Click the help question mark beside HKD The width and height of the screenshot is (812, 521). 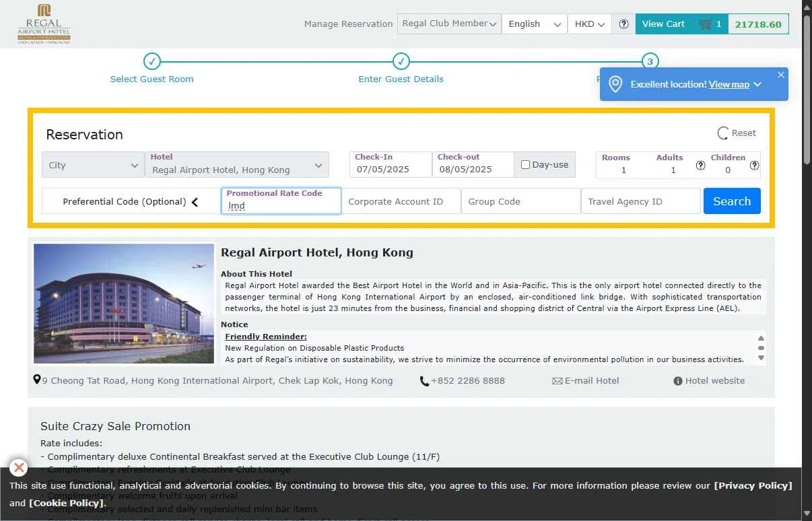point(623,24)
